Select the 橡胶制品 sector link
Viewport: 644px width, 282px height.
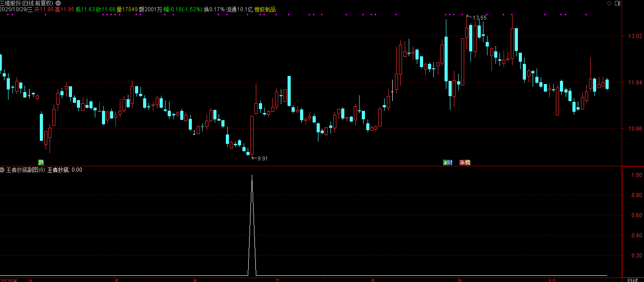click(265, 9)
